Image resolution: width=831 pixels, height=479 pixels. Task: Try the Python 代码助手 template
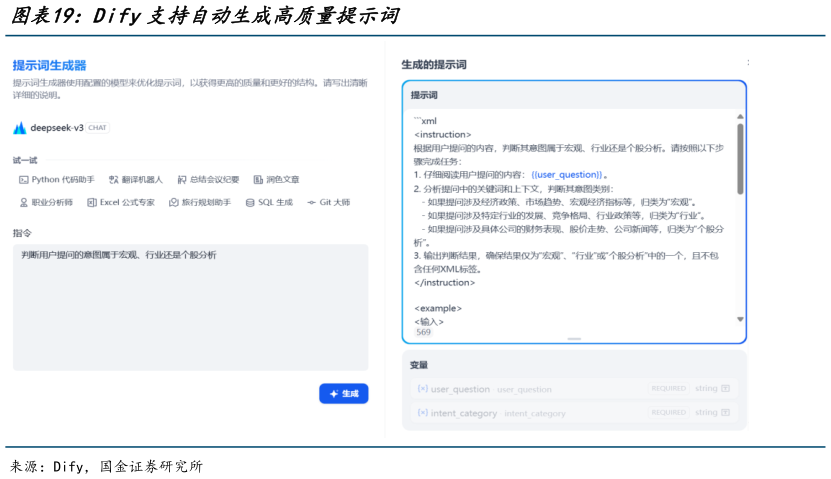coord(57,180)
